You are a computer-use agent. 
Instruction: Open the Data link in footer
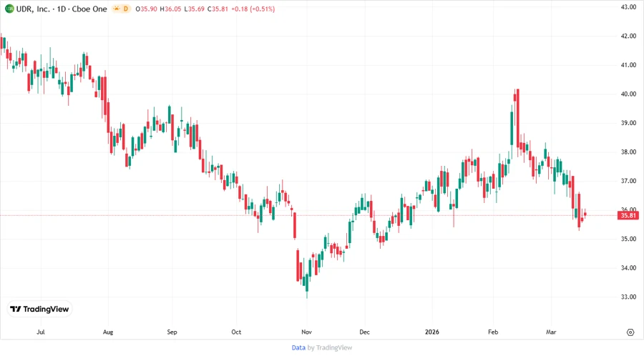coord(298,347)
